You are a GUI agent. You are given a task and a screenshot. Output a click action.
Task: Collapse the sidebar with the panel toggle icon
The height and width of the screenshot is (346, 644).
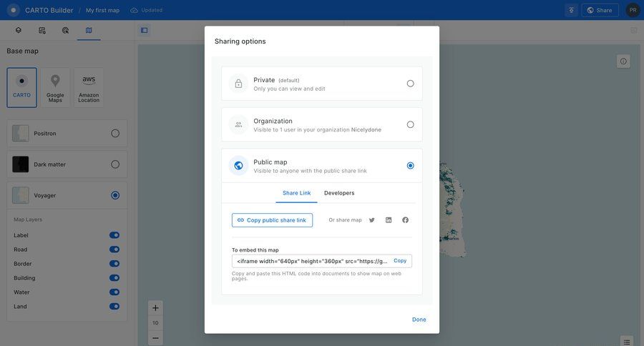point(144,30)
